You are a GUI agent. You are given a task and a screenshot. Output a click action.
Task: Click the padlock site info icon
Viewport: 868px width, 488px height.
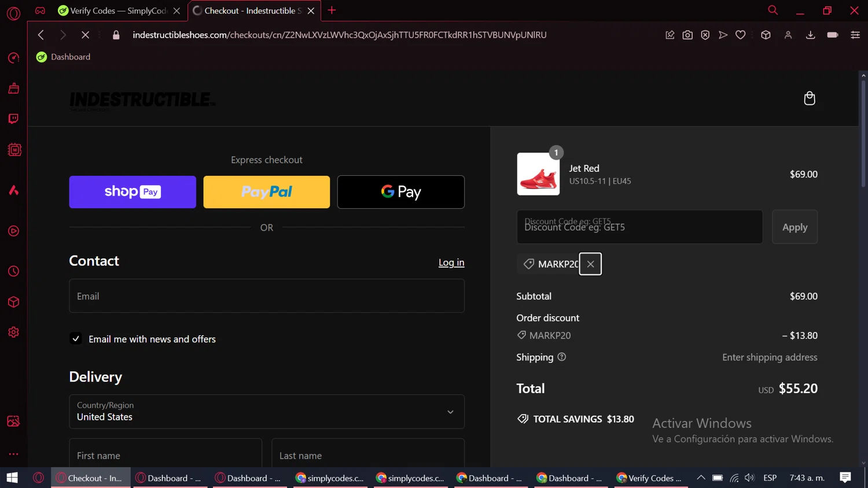coord(116,35)
